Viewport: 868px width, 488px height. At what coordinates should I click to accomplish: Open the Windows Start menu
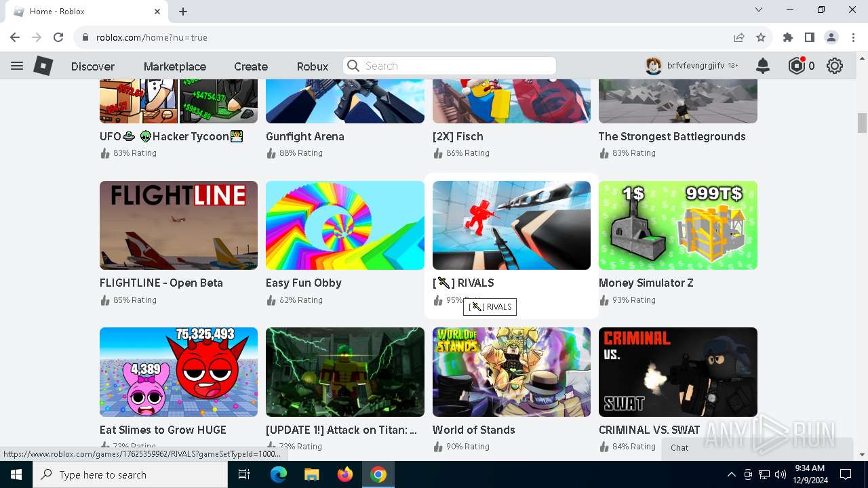(16, 474)
